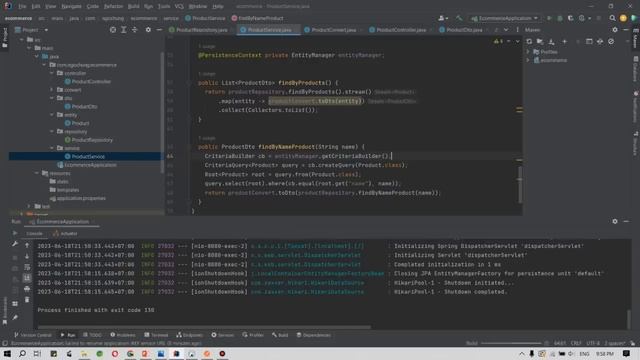Open the run configuration EcommerceApplication dropdown
The height and width of the screenshot is (360, 640).
pos(504,18)
